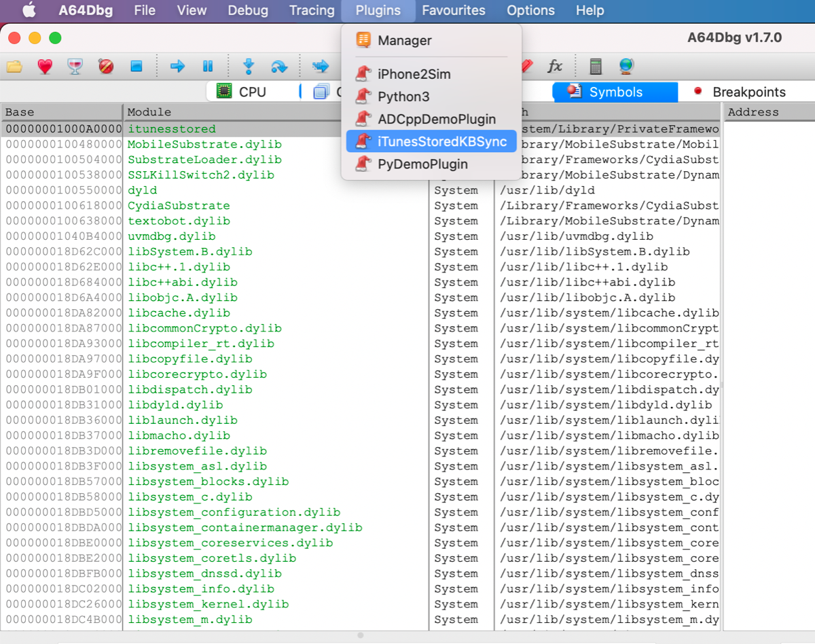Launch the iTunesStoredKBSync plugin
This screenshot has width=815, height=644.
click(431, 141)
